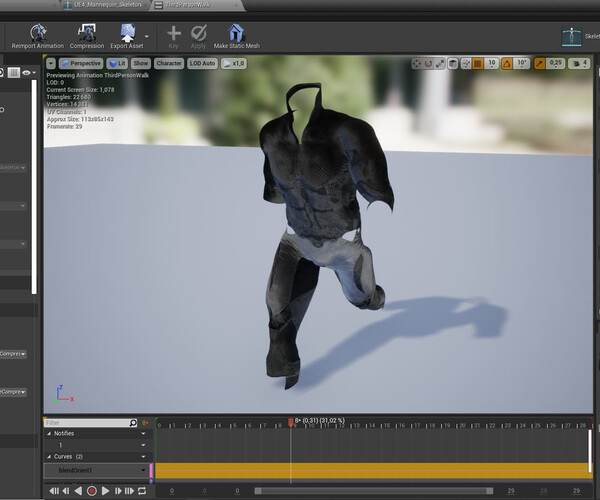Jump to the last frame button
Image resolution: width=600 pixels, height=500 pixels.
coord(130,491)
